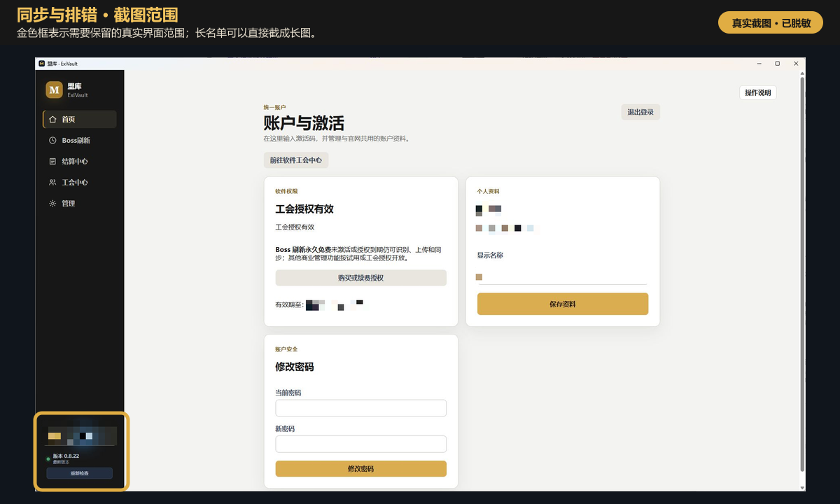Click the 软件权限 card label

pyautogui.click(x=286, y=191)
